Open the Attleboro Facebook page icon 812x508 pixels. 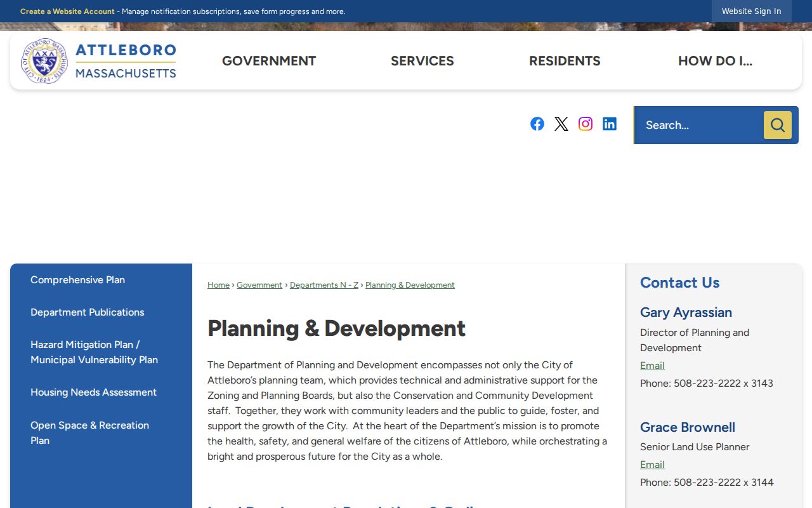(537, 124)
